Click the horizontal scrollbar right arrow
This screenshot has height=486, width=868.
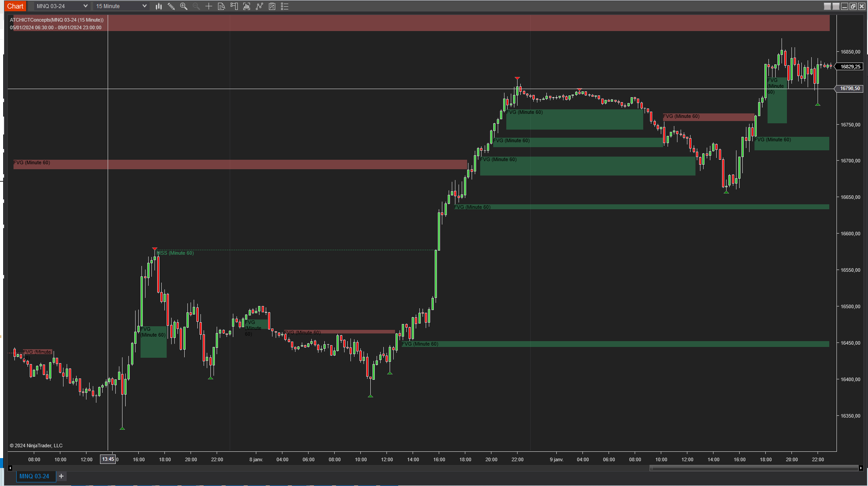861,468
